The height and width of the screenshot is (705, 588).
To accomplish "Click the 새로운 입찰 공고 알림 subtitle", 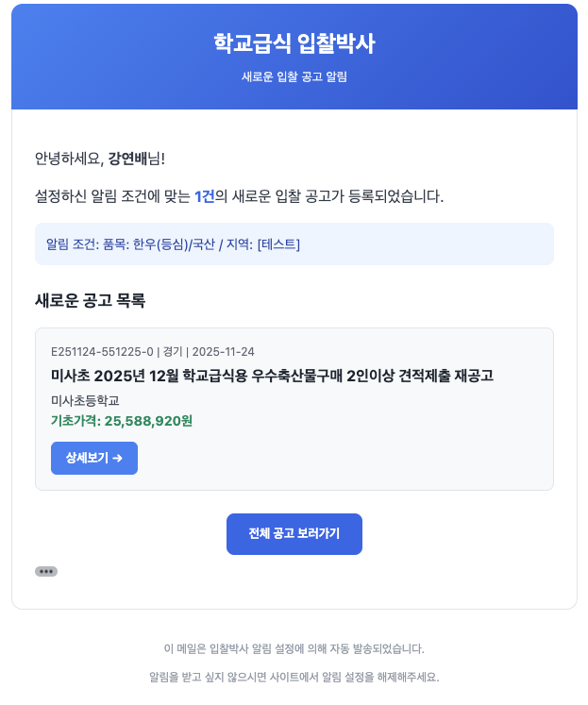I will click(294, 76).
